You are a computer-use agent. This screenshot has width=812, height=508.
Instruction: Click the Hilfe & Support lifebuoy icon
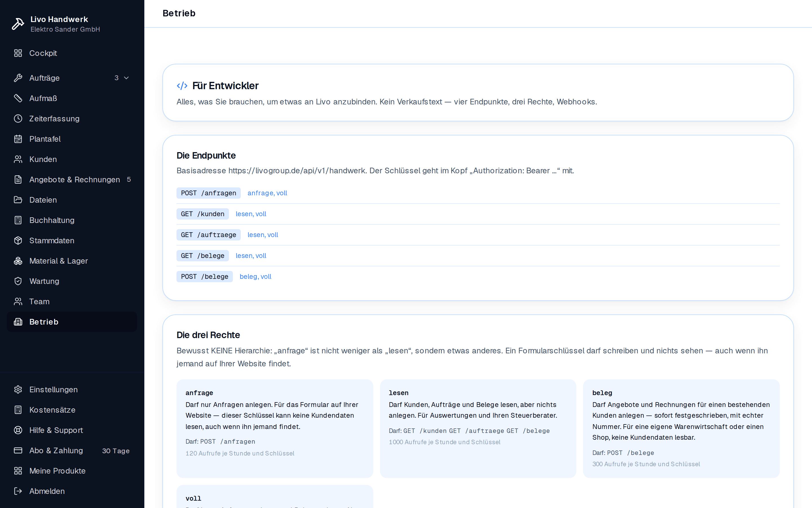pyautogui.click(x=18, y=430)
